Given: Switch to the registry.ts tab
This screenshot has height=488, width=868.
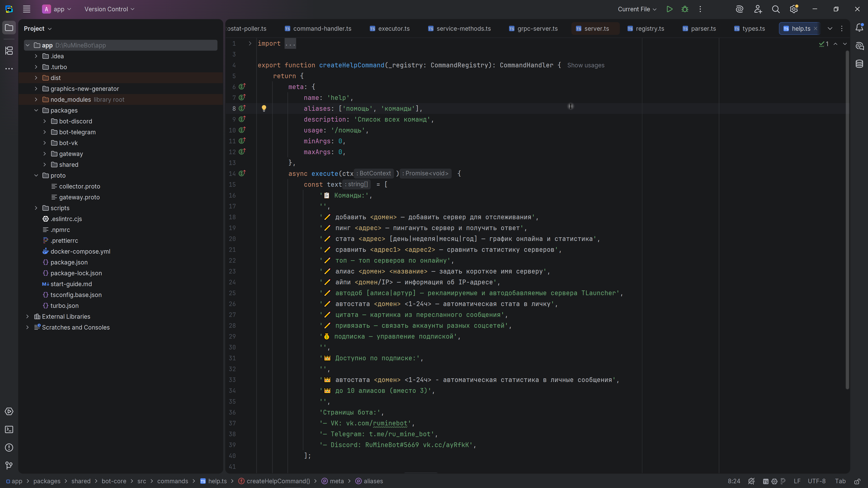Looking at the screenshot, I should pyautogui.click(x=649, y=29).
